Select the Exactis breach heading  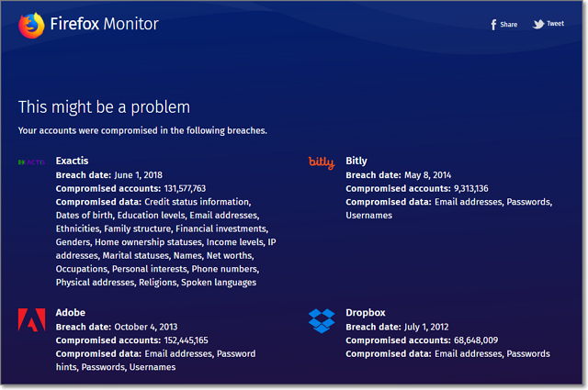point(73,161)
